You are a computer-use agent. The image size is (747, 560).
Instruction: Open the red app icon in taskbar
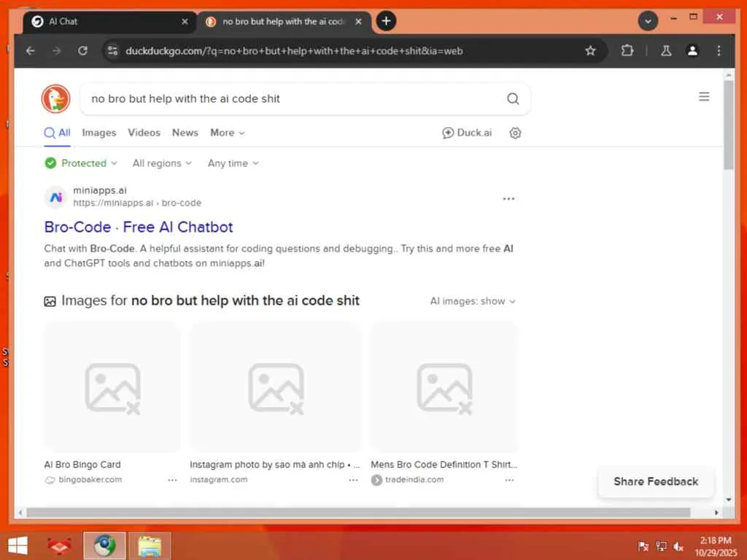coord(60,545)
